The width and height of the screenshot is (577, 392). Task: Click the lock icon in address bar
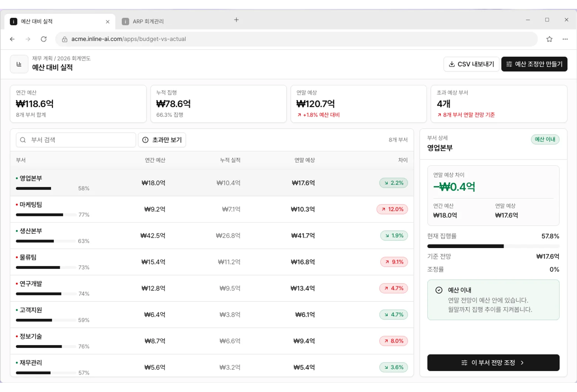coord(64,39)
